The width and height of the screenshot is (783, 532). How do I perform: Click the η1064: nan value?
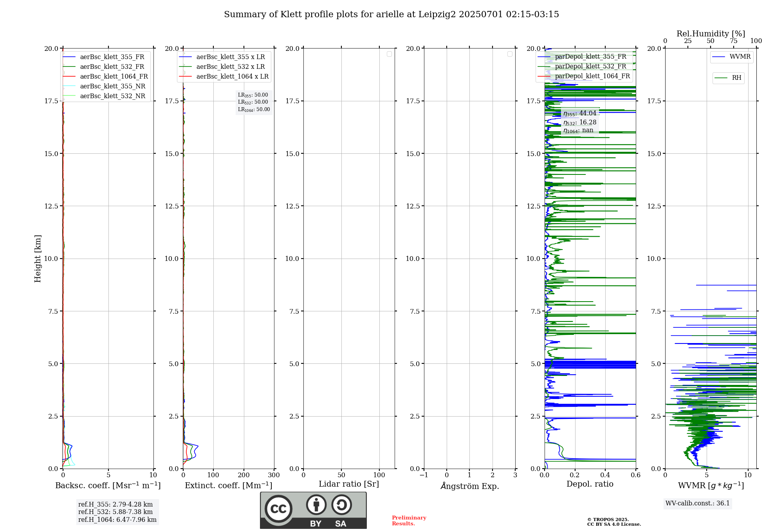[578, 131]
